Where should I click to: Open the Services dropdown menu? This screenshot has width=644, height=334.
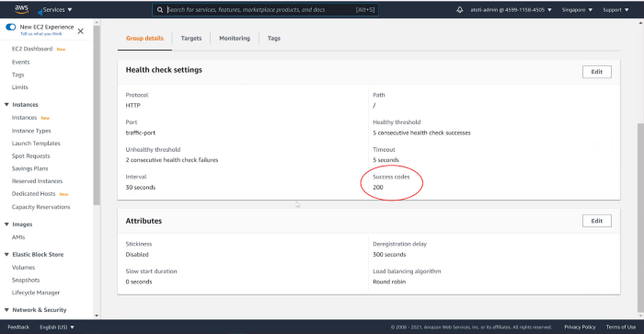pyautogui.click(x=57, y=9)
